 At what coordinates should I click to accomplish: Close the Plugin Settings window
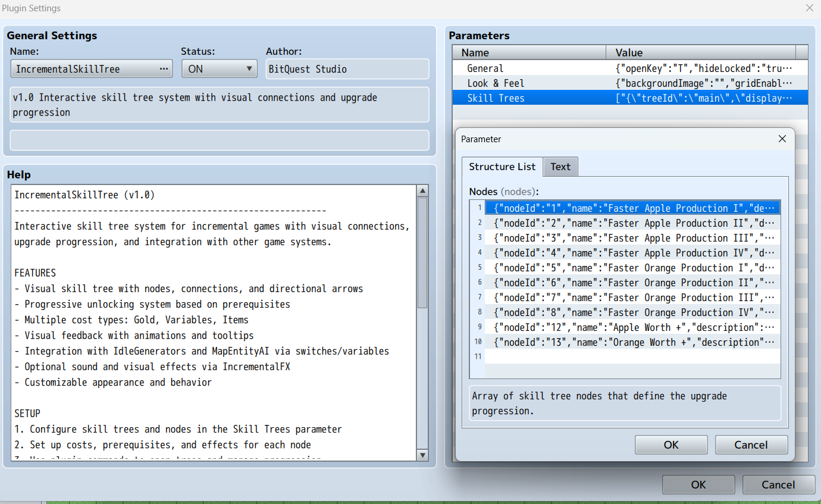coord(809,8)
